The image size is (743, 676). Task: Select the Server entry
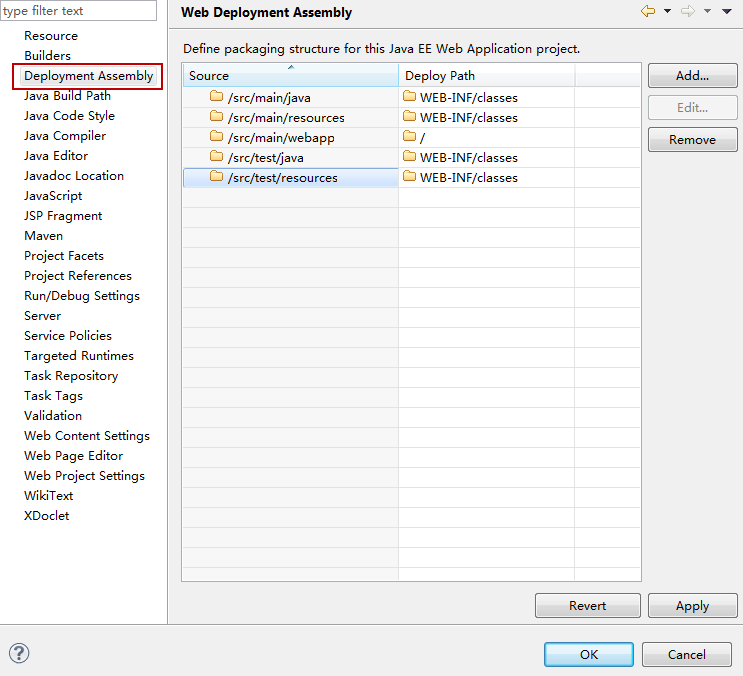[43, 315]
